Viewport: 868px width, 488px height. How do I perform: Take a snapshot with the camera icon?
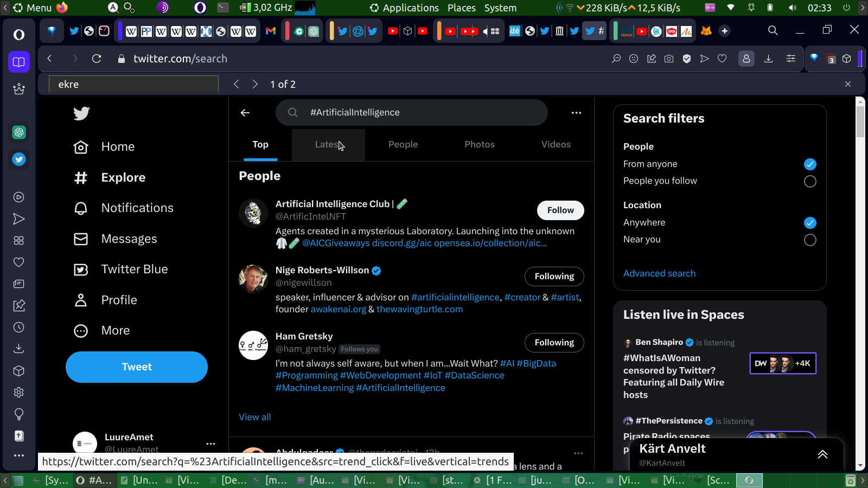pyautogui.click(x=669, y=59)
